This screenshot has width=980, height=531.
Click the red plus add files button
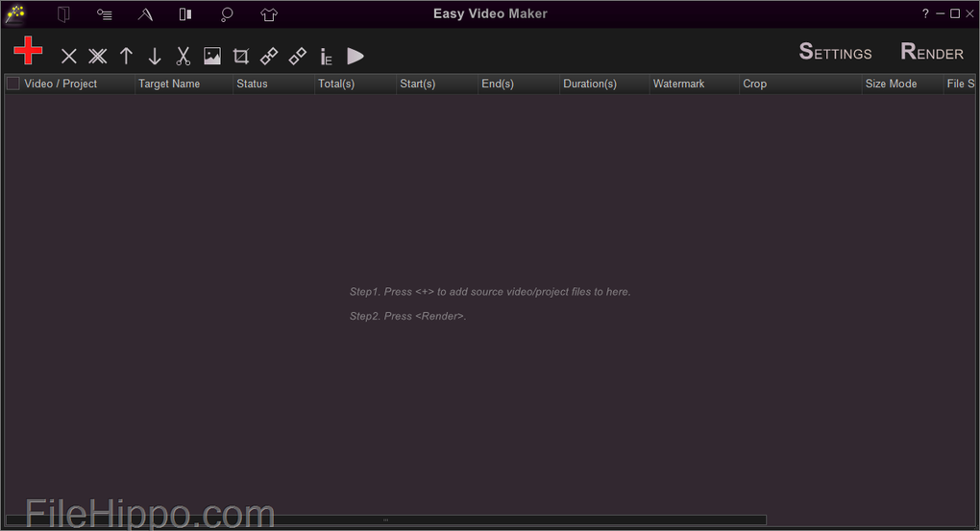[28, 51]
